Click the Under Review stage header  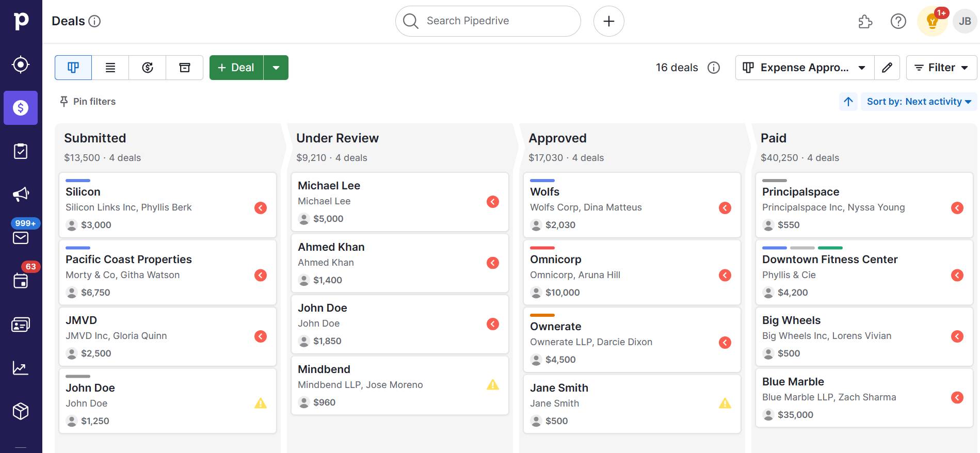coord(338,138)
